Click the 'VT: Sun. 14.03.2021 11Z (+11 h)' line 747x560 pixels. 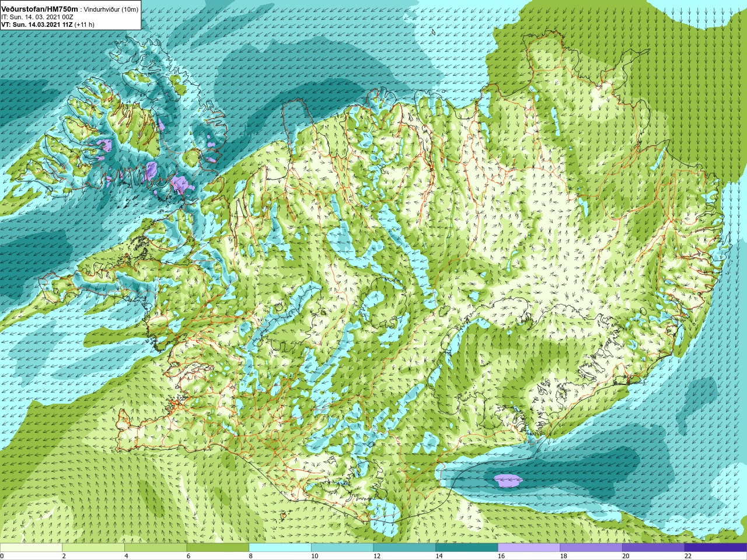pos(48,24)
